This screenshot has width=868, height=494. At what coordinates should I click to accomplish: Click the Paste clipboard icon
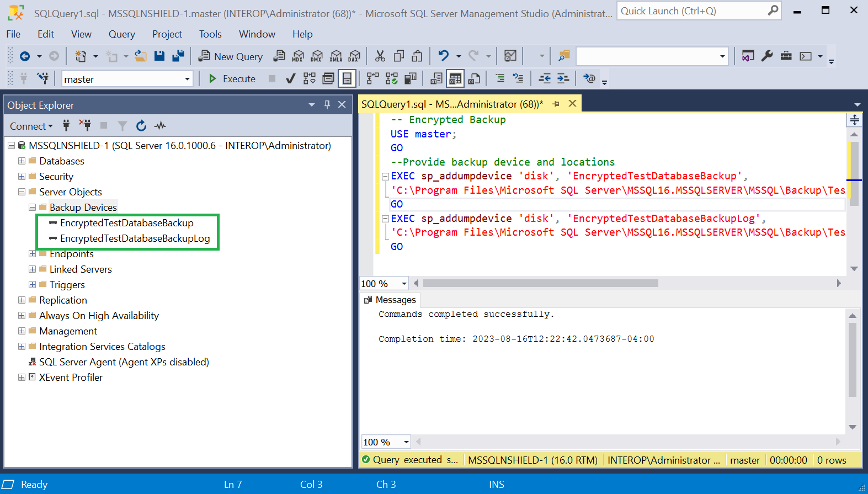417,56
